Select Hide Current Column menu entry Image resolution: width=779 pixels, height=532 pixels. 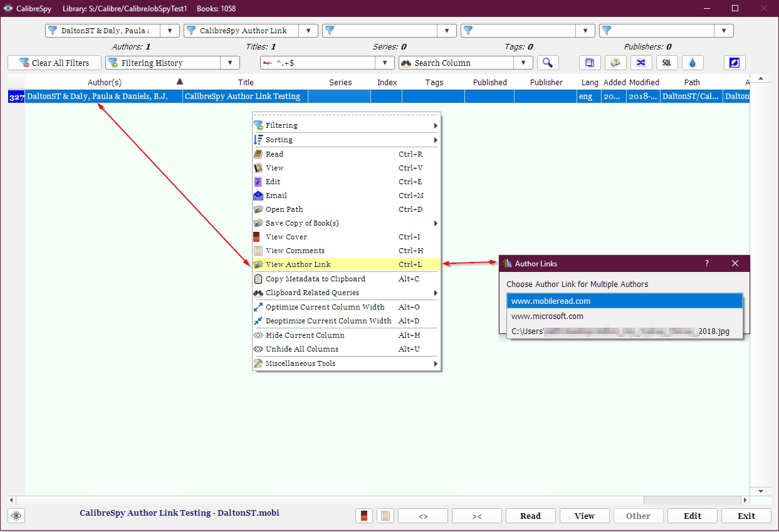[x=346, y=335]
